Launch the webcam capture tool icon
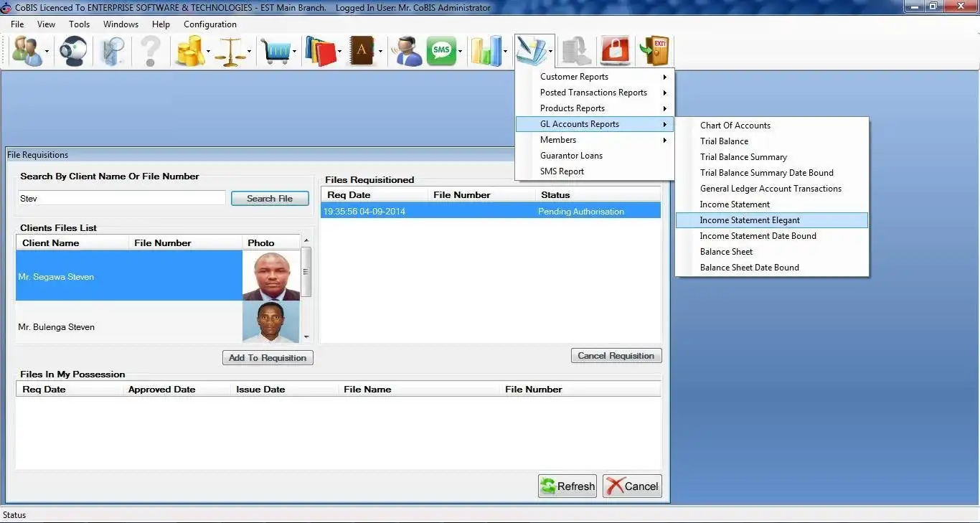Screen dimensions: 980x523 click(x=73, y=52)
